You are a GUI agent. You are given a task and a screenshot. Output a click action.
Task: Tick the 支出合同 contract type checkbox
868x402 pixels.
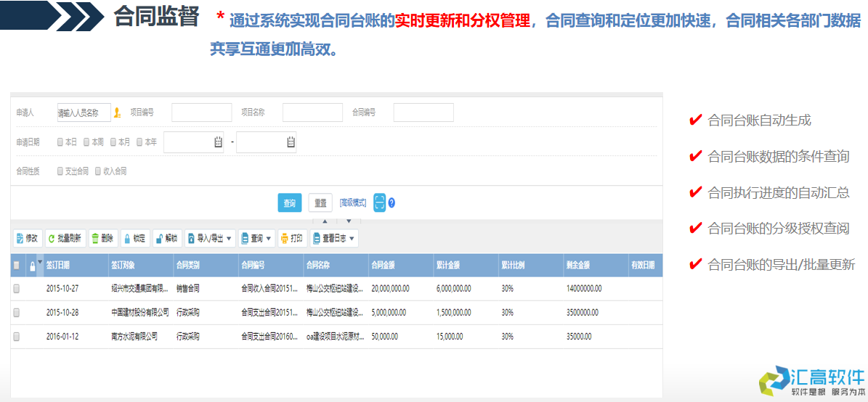click(60, 171)
